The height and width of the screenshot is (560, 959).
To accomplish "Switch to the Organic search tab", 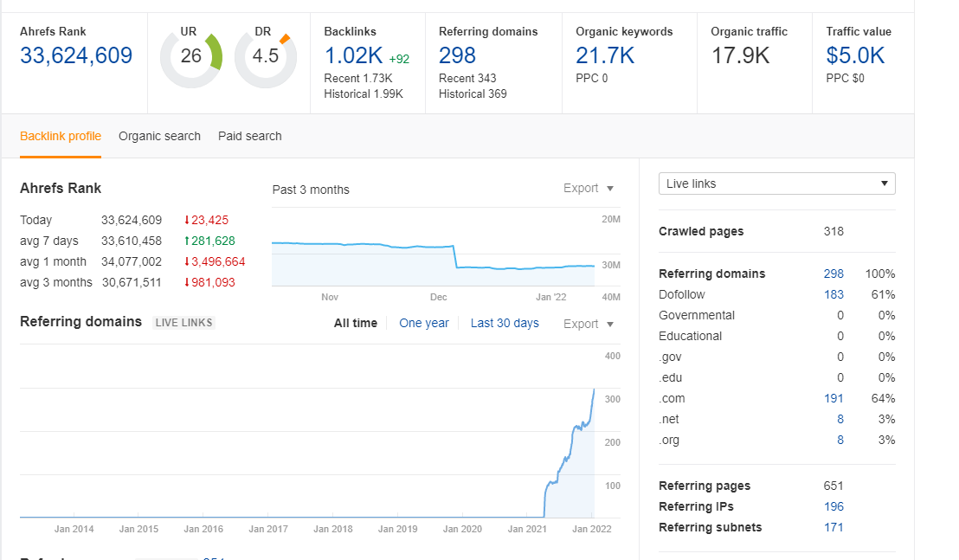I will 159,137.
